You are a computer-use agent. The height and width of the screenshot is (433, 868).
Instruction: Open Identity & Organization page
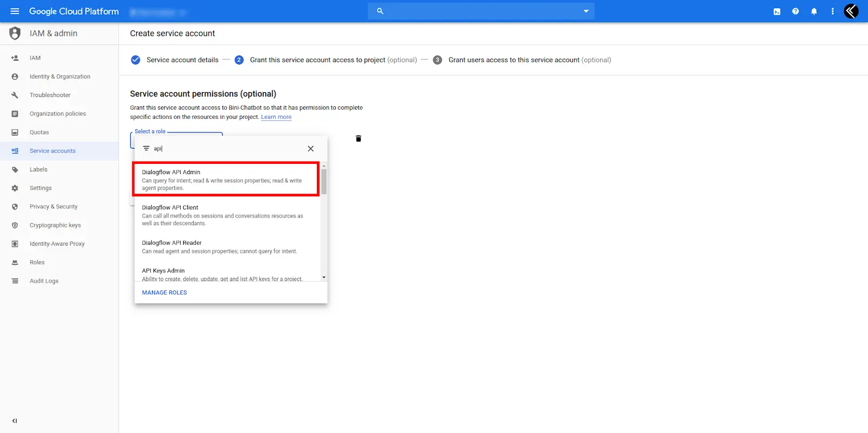(x=60, y=77)
